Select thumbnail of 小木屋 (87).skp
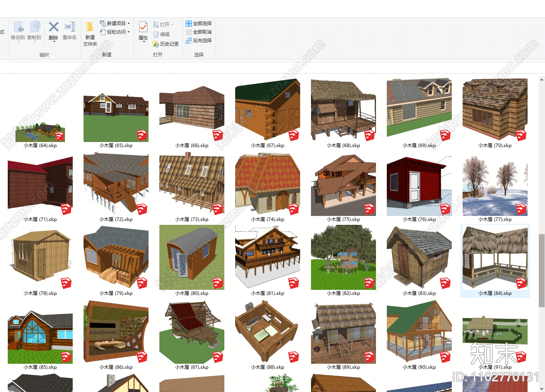This screenshot has height=392, width=545. [x=192, y=332]
